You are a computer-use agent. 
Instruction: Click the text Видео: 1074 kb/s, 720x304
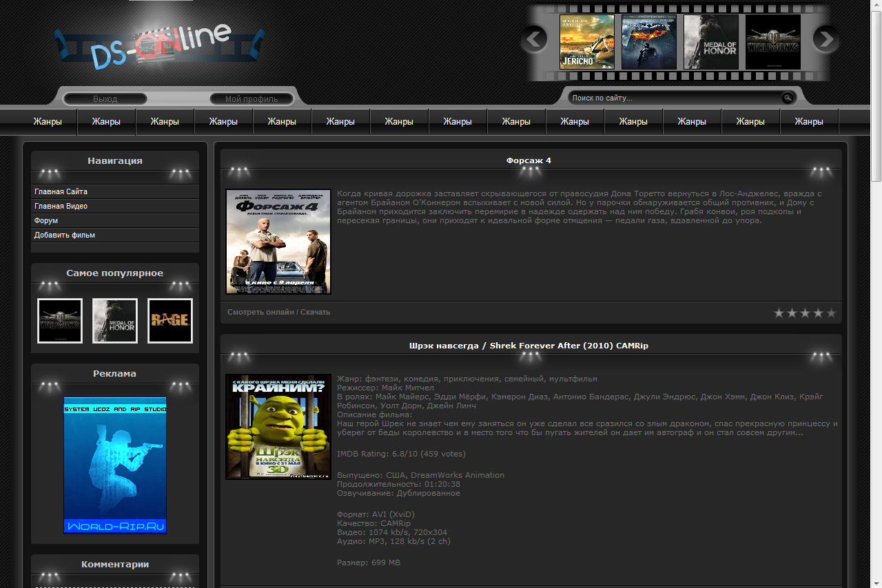tap(392, 532)
